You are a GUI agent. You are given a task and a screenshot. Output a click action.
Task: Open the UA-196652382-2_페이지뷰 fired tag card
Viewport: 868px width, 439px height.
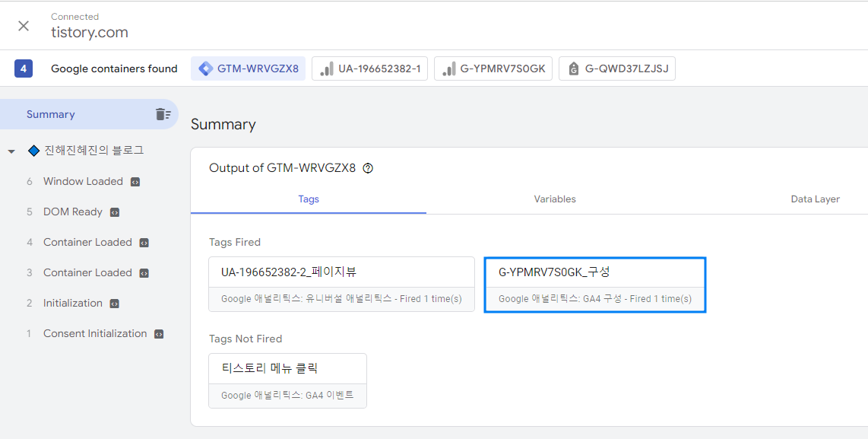(341, 285)
